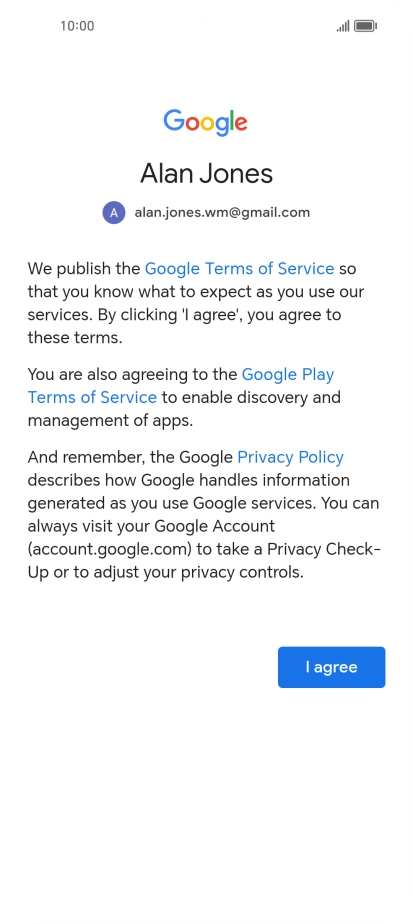Tap the battery icon in status bar
Screen dimensions: 413x924
coord(365,26)
